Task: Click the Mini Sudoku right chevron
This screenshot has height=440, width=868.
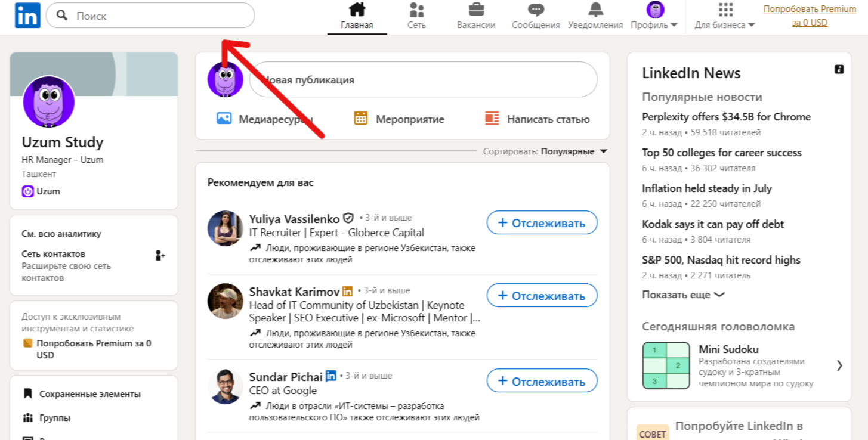Action: click(839, 365)
